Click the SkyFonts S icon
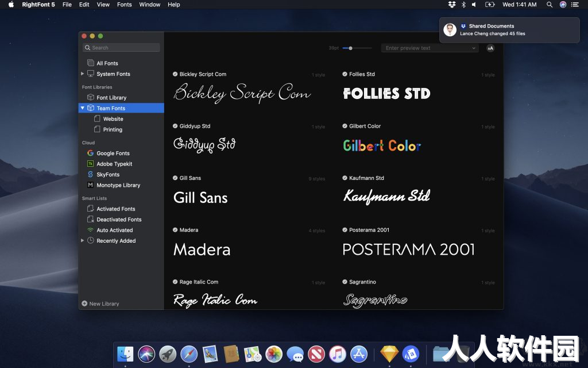Viewport: 588px width, 368px height. click(x=90, y=174)
